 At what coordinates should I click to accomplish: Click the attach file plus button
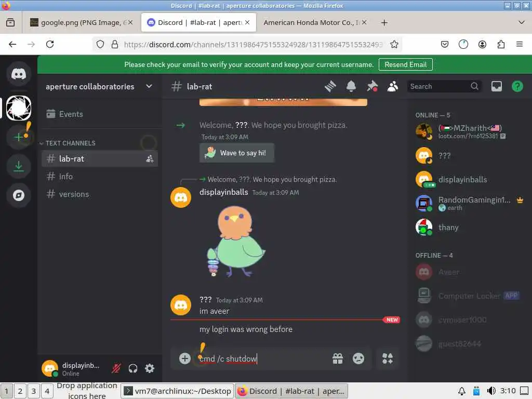click(185, 358)
